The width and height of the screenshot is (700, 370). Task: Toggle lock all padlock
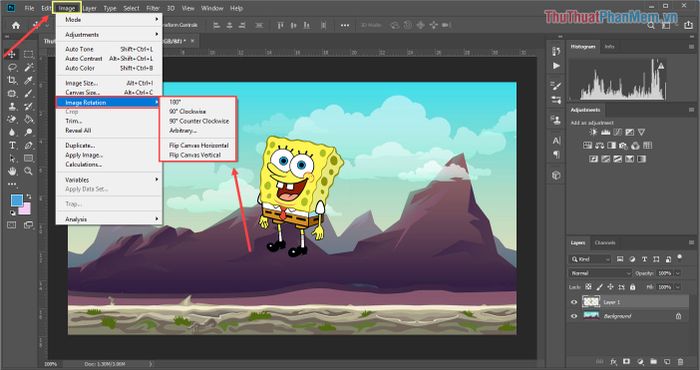click(x=632, y=287)
